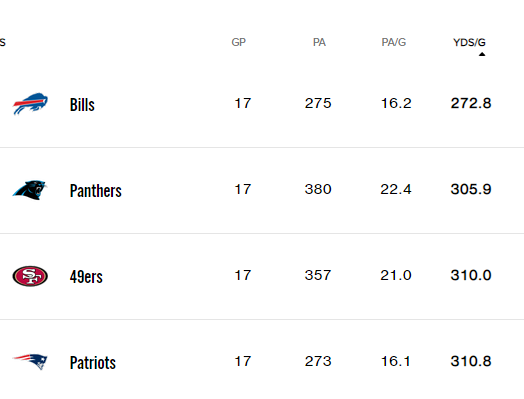Sort table by PA/G column
Image resolution: width=524 pixels, height=399 pixels.
pos(394,42)
